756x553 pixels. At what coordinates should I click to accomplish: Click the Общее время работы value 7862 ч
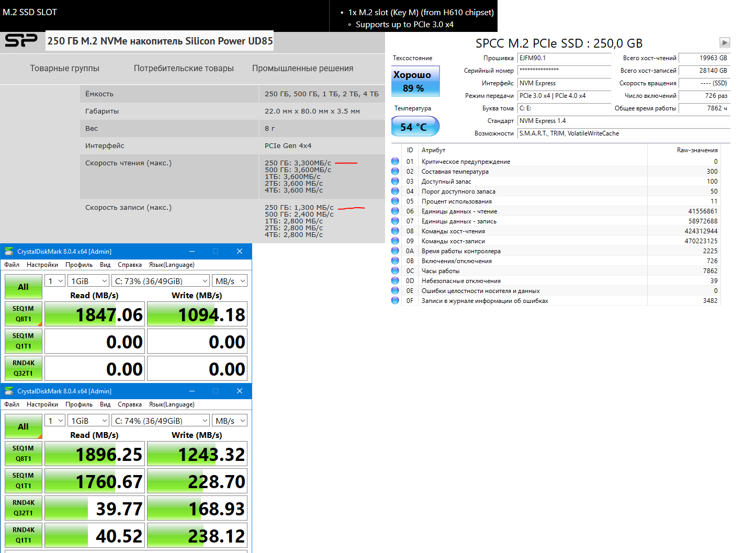[x=705, y=108]
